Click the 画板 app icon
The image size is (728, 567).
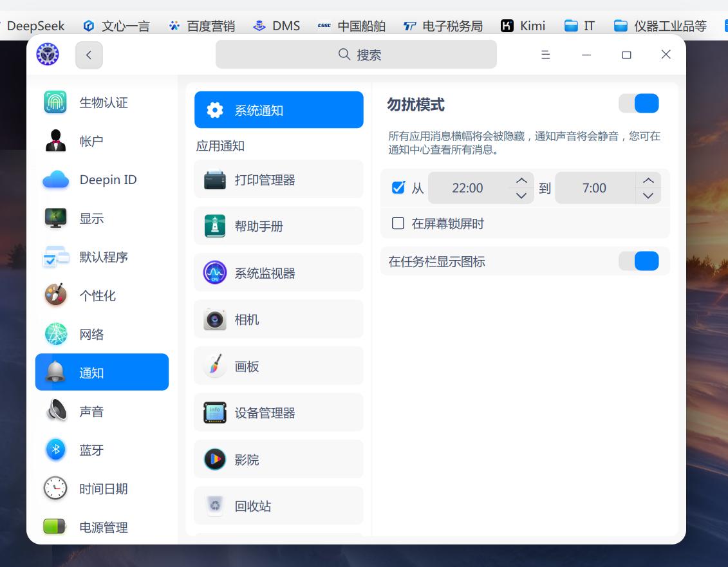(x=214, y=366)
